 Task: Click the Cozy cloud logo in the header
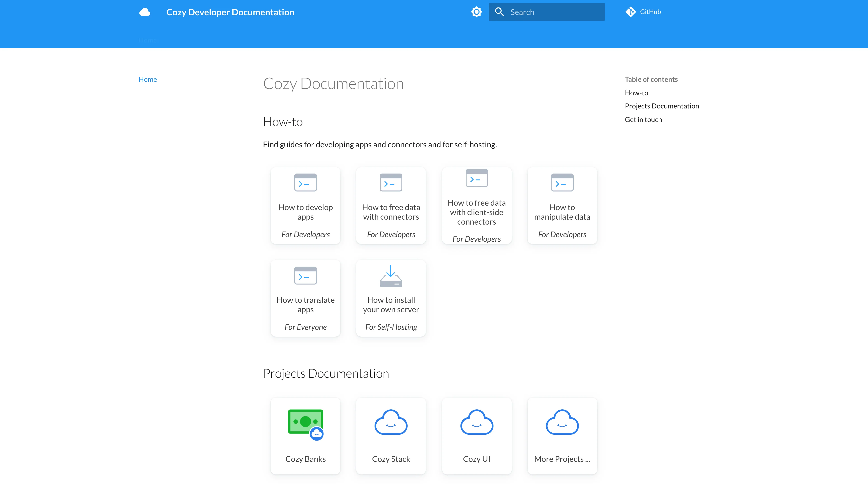pyautogui.click(x=145, y=12)
